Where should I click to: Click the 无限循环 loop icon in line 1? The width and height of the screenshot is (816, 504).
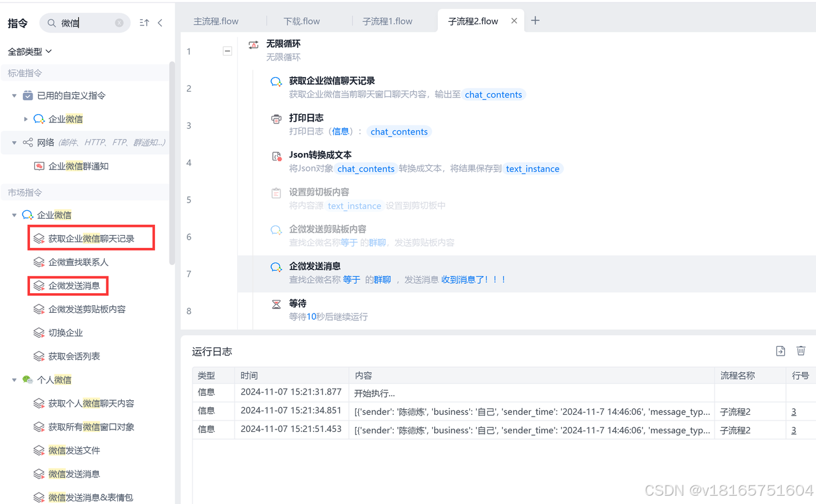coord(254,45)
